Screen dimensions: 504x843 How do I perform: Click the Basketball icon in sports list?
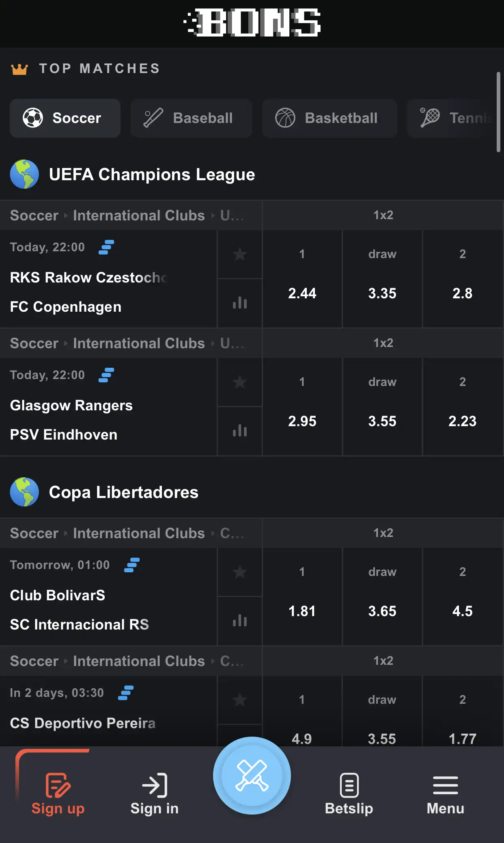[286, 118]
